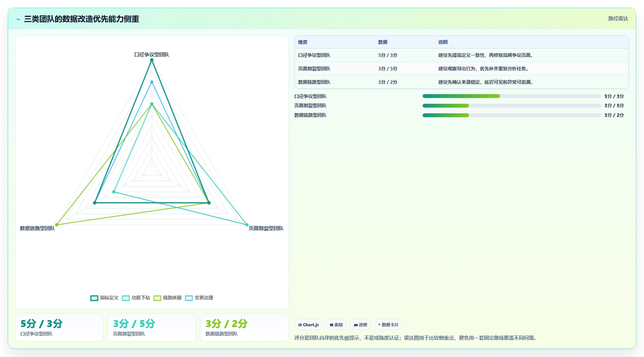Click radar axis label 页面割裂型团队
Screen dimensions: 644x357
[266, 228]
